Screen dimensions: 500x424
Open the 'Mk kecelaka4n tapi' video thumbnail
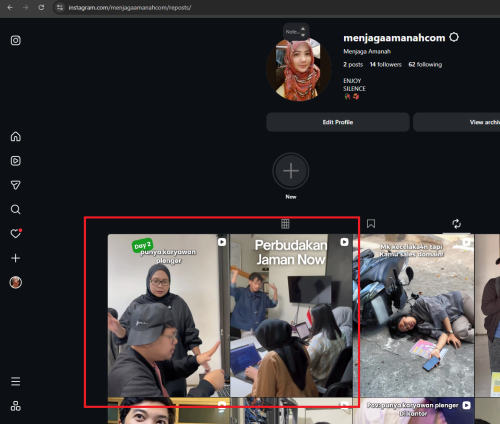click(x=413, y=315)
